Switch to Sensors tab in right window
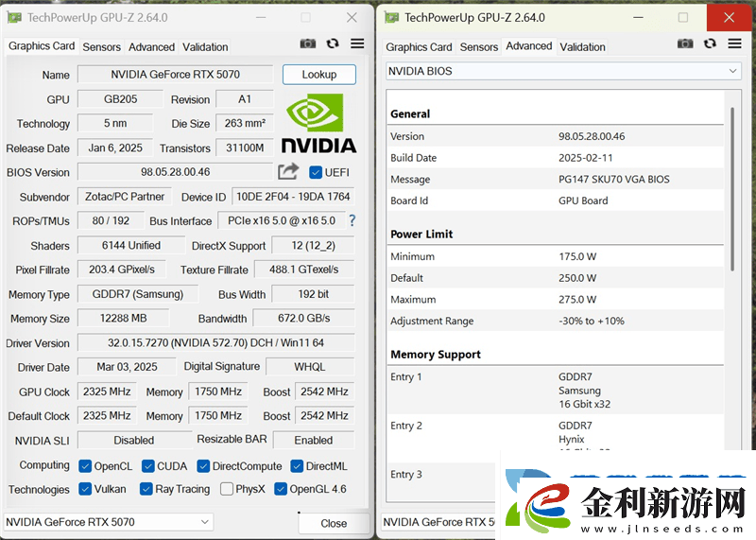 479,46
